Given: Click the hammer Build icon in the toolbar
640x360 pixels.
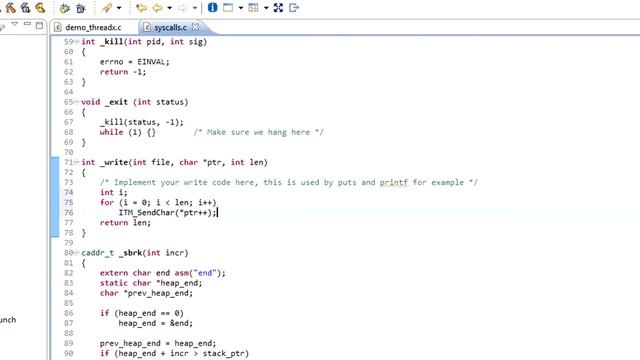Looking at the screenshot, I should click(x=10, y=7).
